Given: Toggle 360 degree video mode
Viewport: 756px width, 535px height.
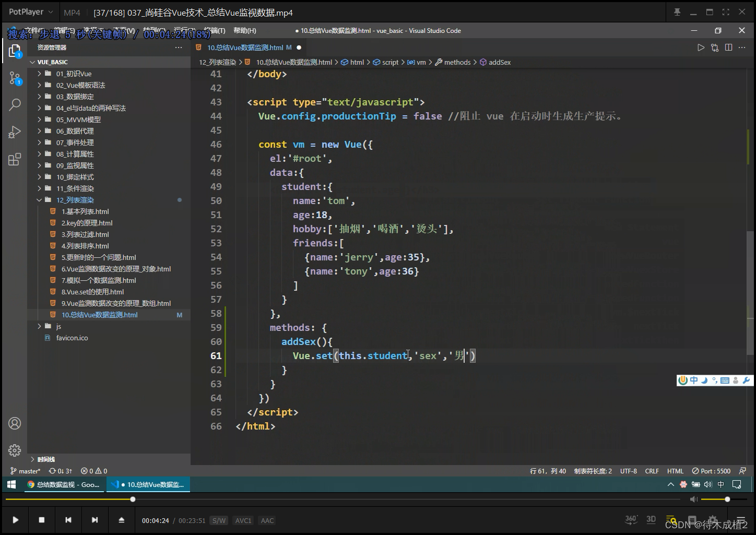Looking at the screenshot, I should point(631,519).
